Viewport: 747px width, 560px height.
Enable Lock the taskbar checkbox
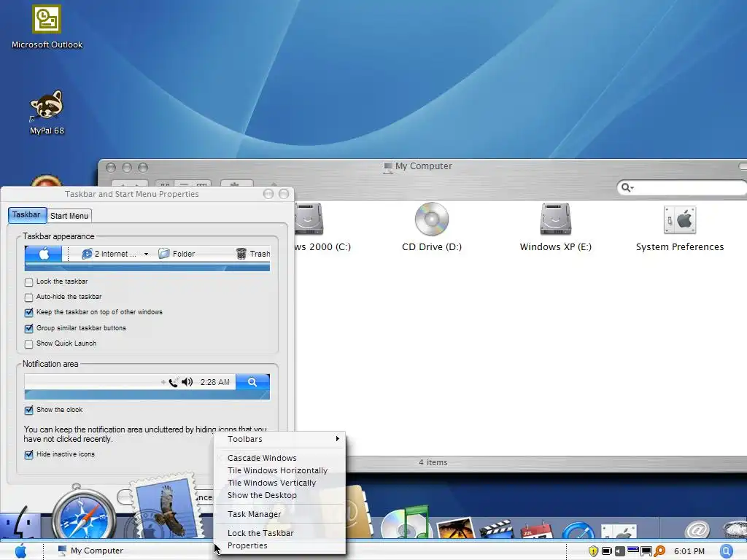pos(28,282)
